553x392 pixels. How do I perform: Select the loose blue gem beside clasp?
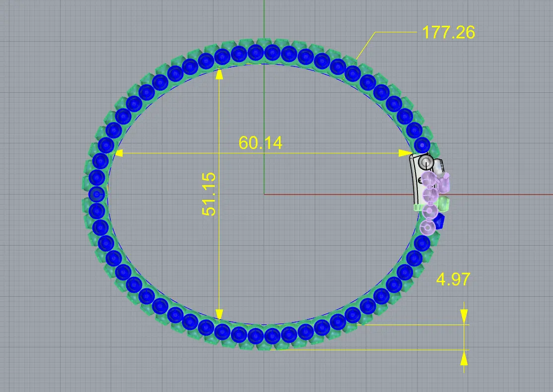click(439, 221)
